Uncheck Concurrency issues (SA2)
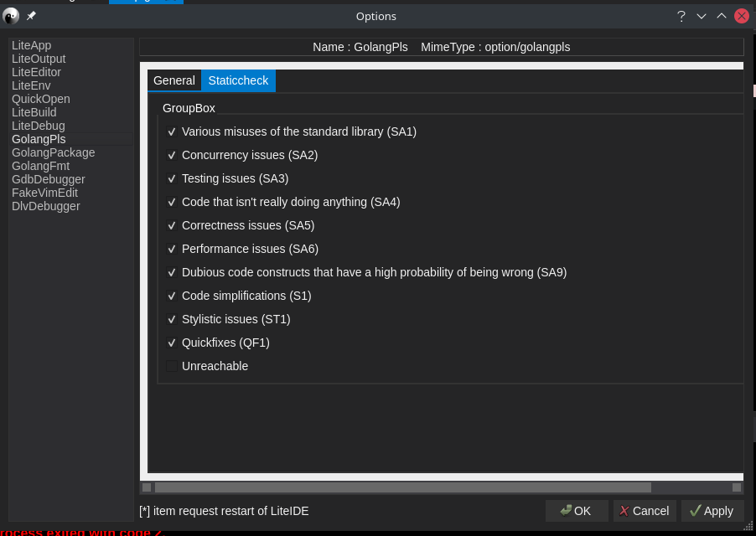Viewport: 756px width, 536px height. [172, 155]
